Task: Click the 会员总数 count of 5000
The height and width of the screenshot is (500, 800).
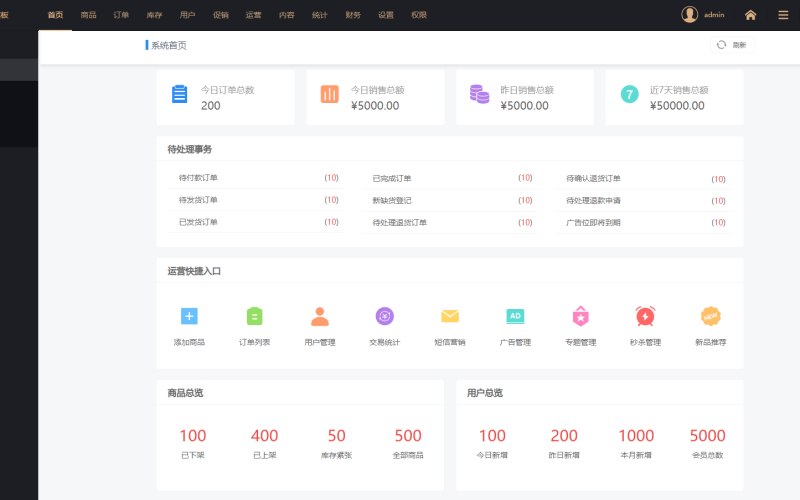Action: [708, 436]
